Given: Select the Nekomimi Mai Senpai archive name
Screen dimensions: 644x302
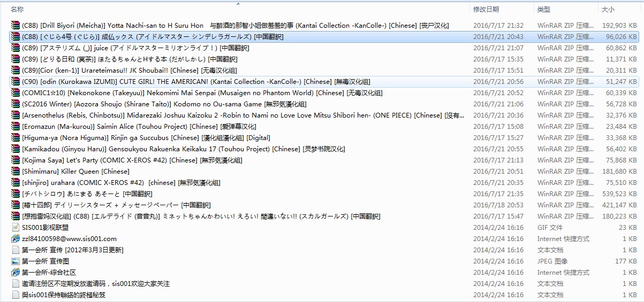Looking at the screenshot, I should point(202,93).
